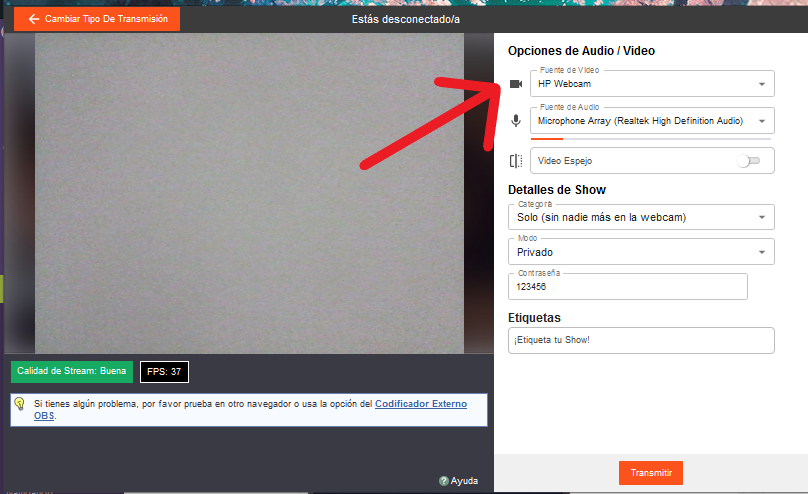The image size is (808, 494).
Task: Enable the Video Espejo switch
Action: 748,161
